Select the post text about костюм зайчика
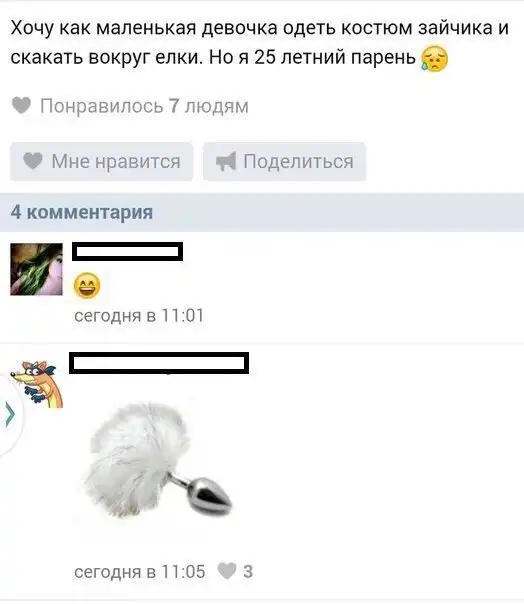 click(260, 42)
